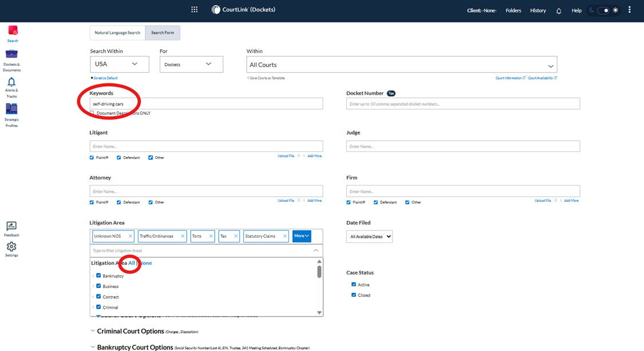Remove the Torts litigation area tag
The width and height of the screenshot is (644, 351).
[x=211, y=236]
